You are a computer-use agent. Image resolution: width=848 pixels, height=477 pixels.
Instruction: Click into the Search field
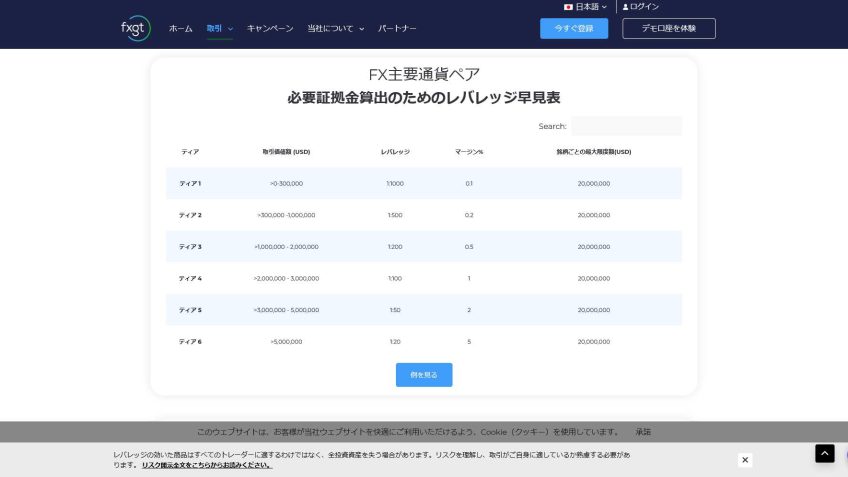[626, 126]
